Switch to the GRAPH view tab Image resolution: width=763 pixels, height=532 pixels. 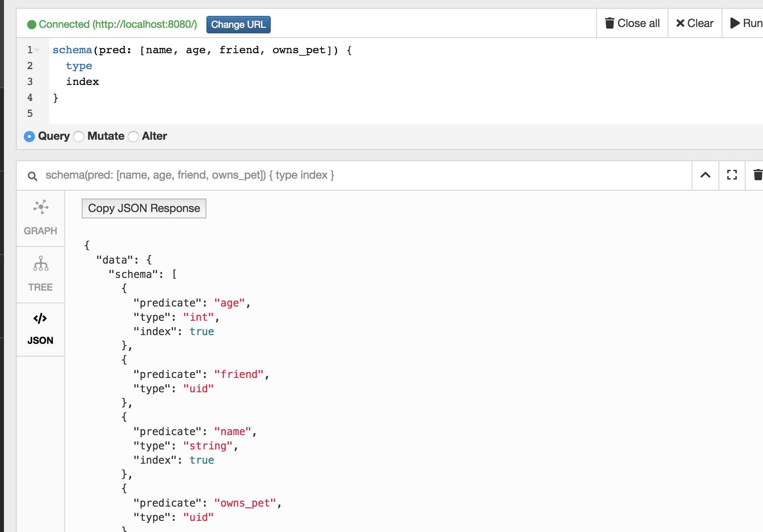click(40, 218)
